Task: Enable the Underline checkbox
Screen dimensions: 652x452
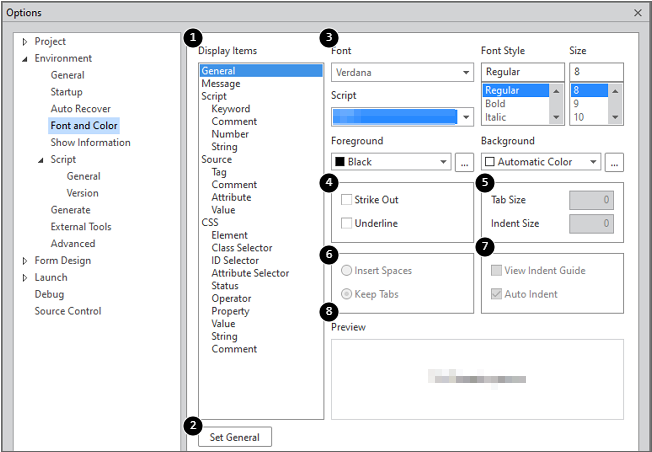Action: pyautogui.click(x=346, y=223)
